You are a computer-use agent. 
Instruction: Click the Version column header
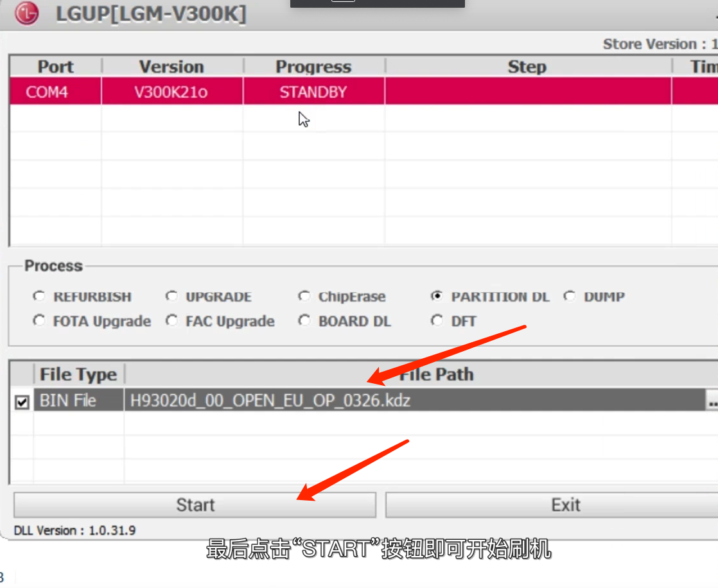(x=171, y=67)
